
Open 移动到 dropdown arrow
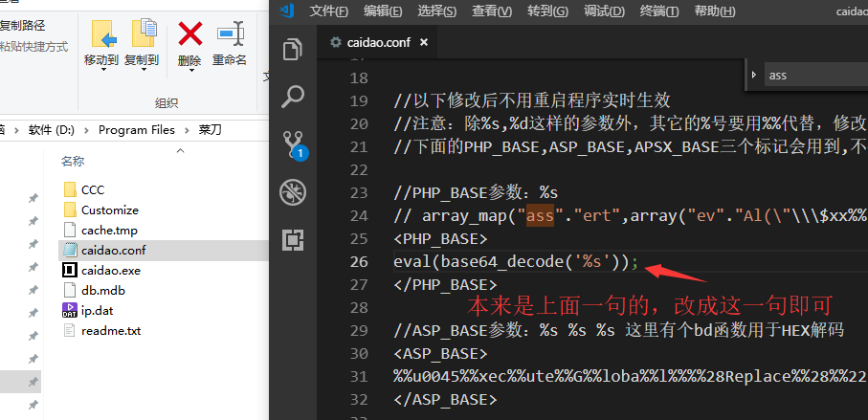[x=103, y=70]
